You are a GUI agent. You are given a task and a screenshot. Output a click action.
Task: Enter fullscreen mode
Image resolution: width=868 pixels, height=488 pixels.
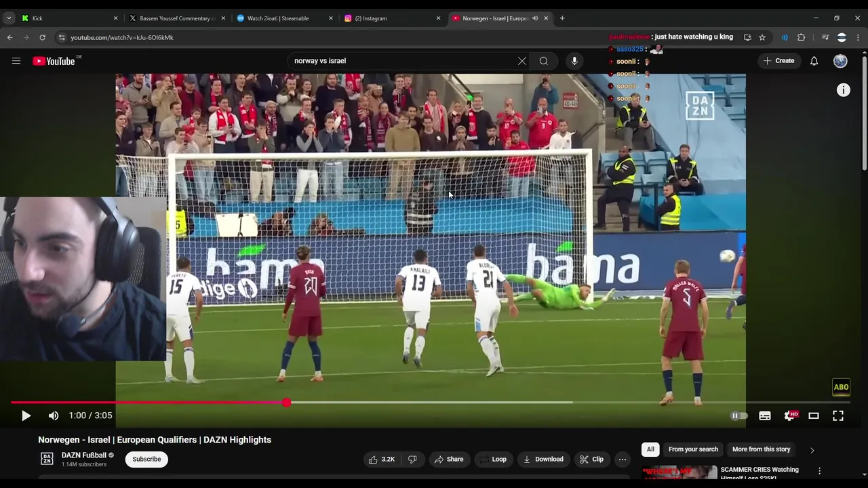pyautogui.click(x=838, y=415)
